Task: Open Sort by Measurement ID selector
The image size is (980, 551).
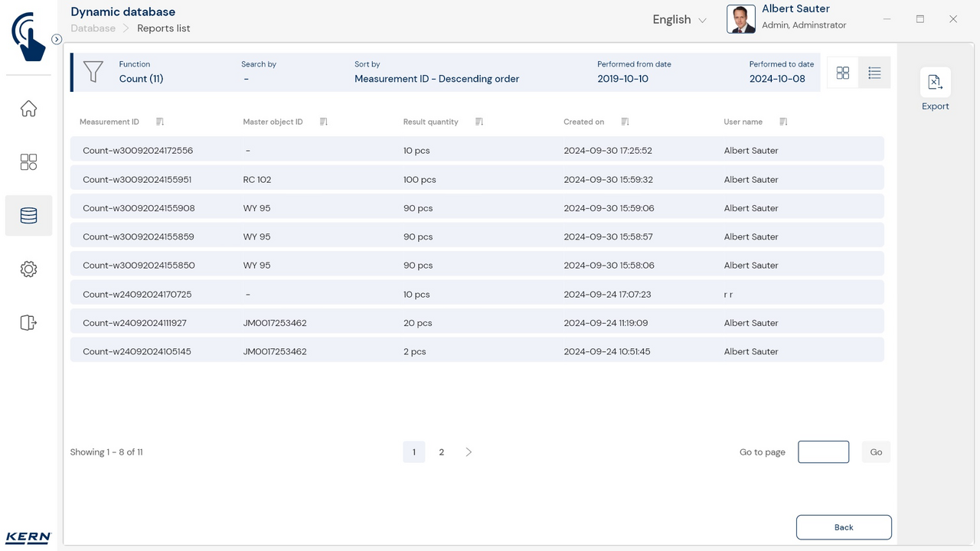Action: coord(436,79)
